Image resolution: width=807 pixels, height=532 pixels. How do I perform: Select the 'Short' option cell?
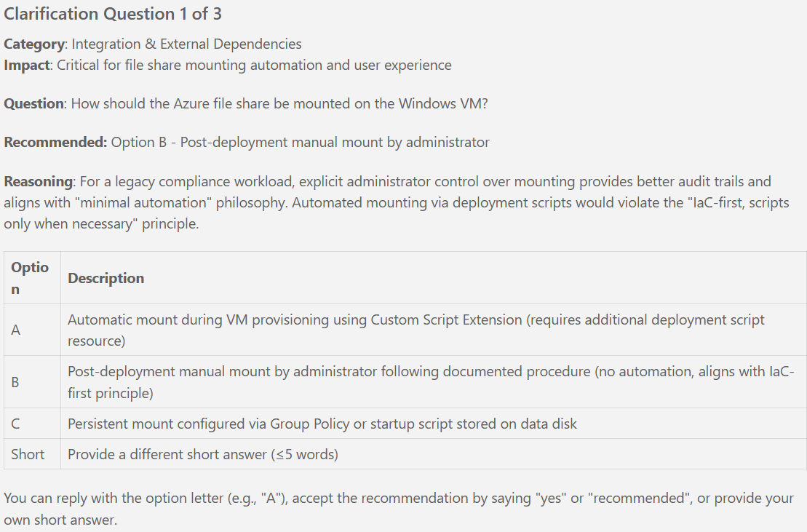point(28,454)
